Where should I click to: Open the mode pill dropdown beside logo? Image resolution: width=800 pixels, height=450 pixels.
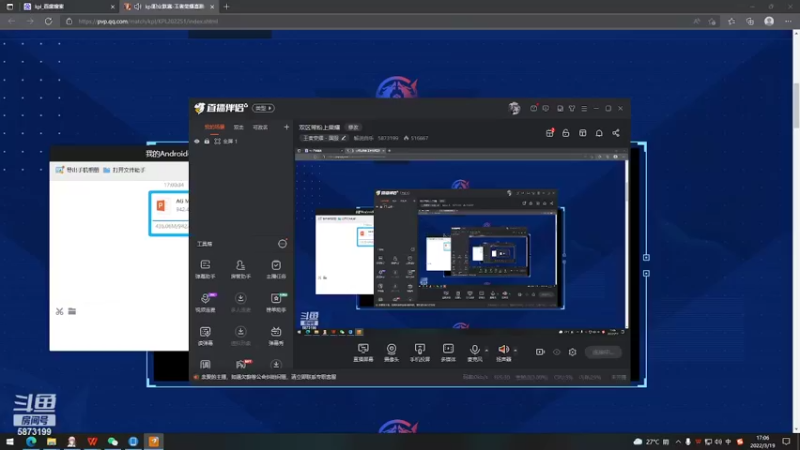pos(263,108)
